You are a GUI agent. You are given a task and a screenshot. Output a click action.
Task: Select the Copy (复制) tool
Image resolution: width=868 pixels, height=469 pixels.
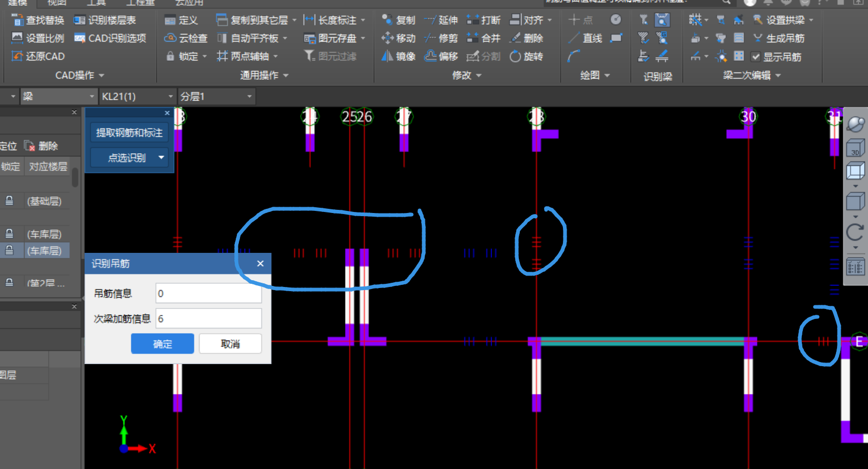[x=399, y=20]
